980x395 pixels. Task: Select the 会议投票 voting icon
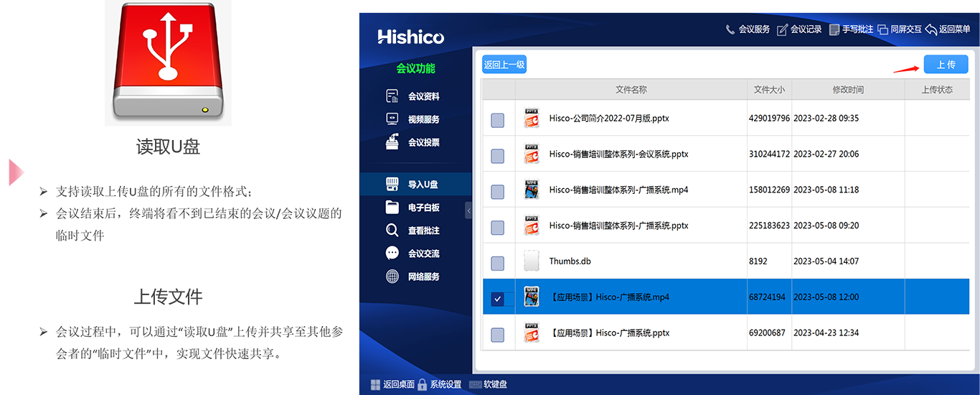pyautogui.click(x=392, y=142)
